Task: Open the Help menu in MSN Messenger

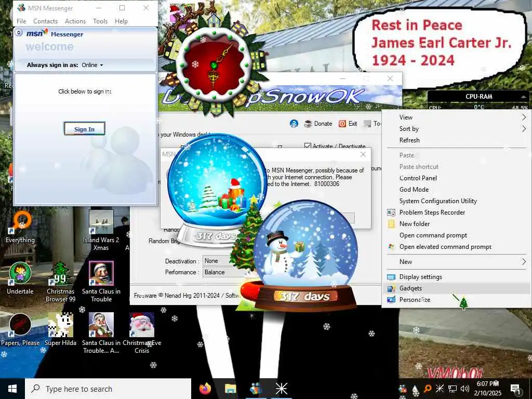Action: (121, 21)
